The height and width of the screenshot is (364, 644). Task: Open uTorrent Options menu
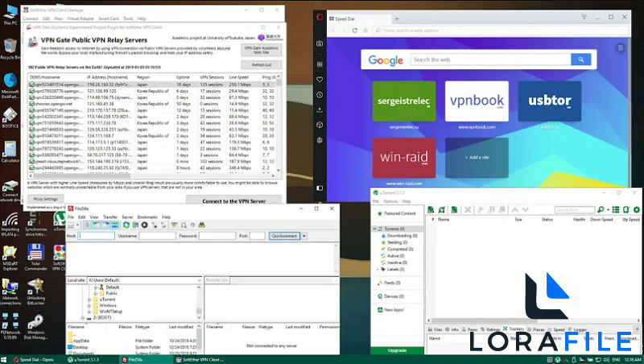[x=390, y=201]
